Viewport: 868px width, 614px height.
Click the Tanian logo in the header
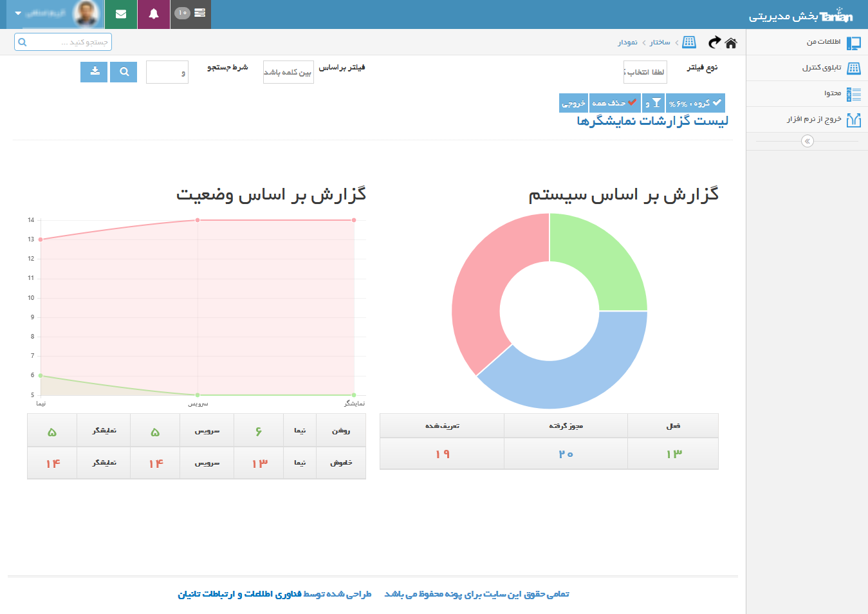tap(836, 15)
